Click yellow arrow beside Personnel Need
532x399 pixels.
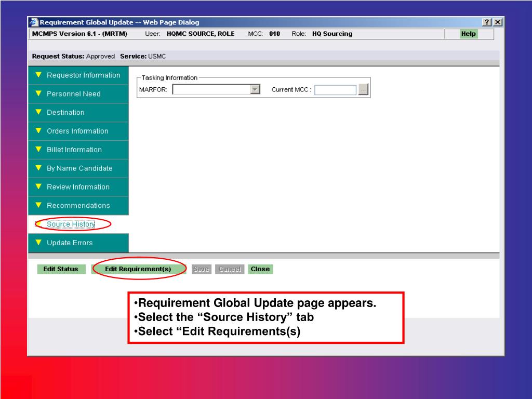pos(38,94)
